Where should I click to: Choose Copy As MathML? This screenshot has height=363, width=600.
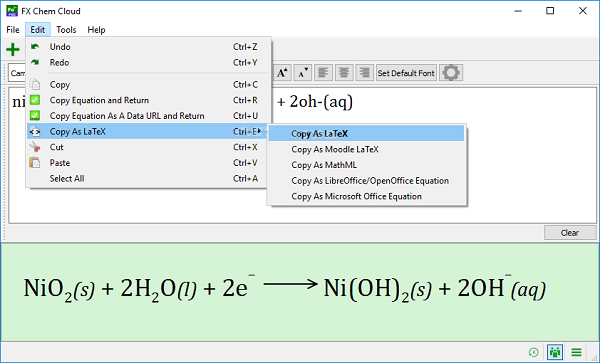[x=366, y=165]
